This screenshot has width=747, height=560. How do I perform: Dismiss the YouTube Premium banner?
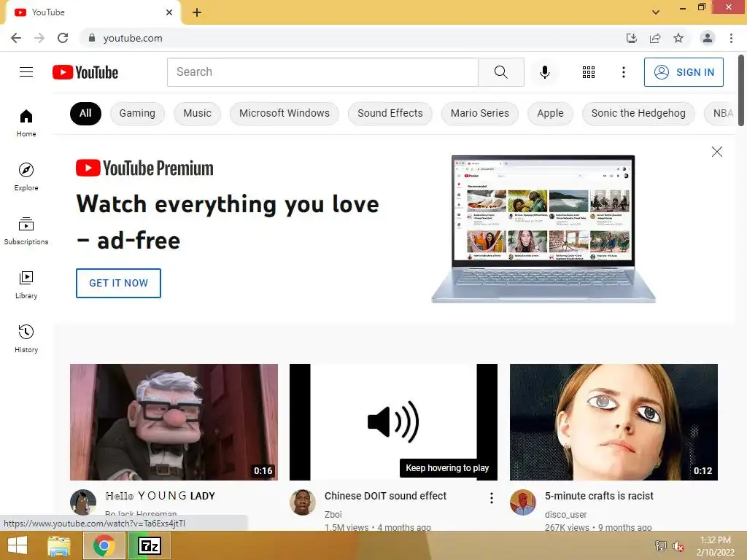(716, 152)
